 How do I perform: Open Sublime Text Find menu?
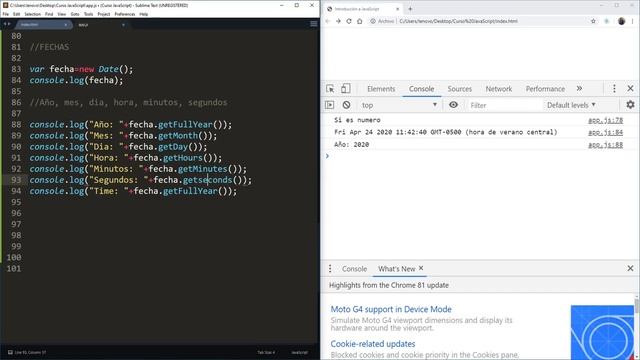[x=49, y=14]
